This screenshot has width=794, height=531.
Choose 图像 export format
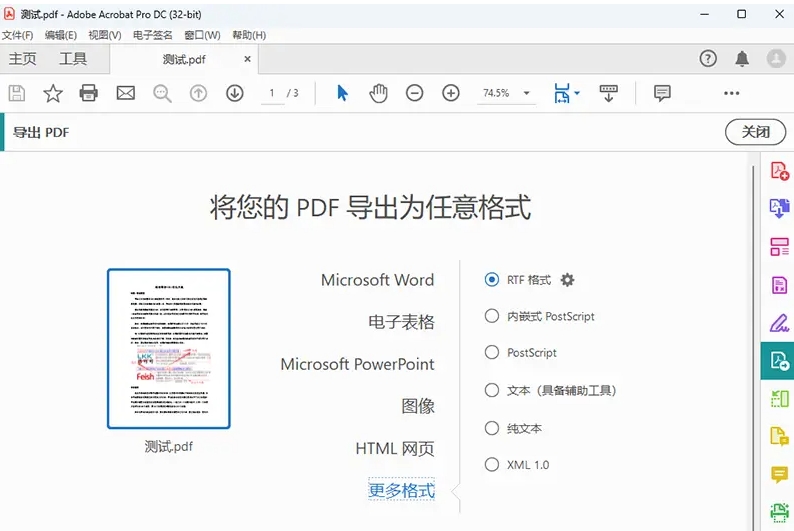point(418,406)
